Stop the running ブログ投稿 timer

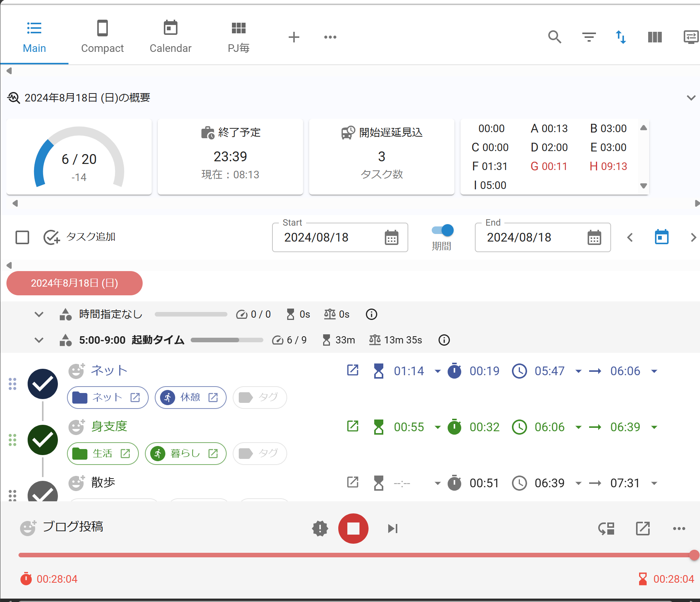(353, 529)
